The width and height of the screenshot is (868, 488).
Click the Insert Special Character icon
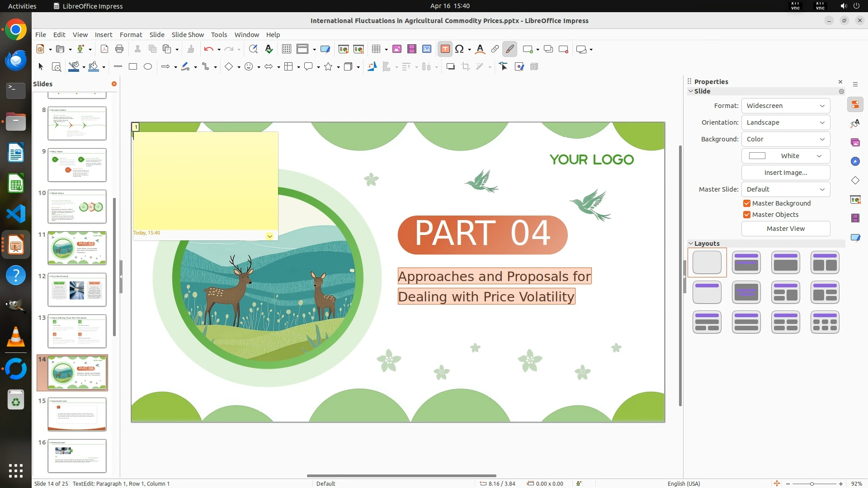[x=459, y=49]
